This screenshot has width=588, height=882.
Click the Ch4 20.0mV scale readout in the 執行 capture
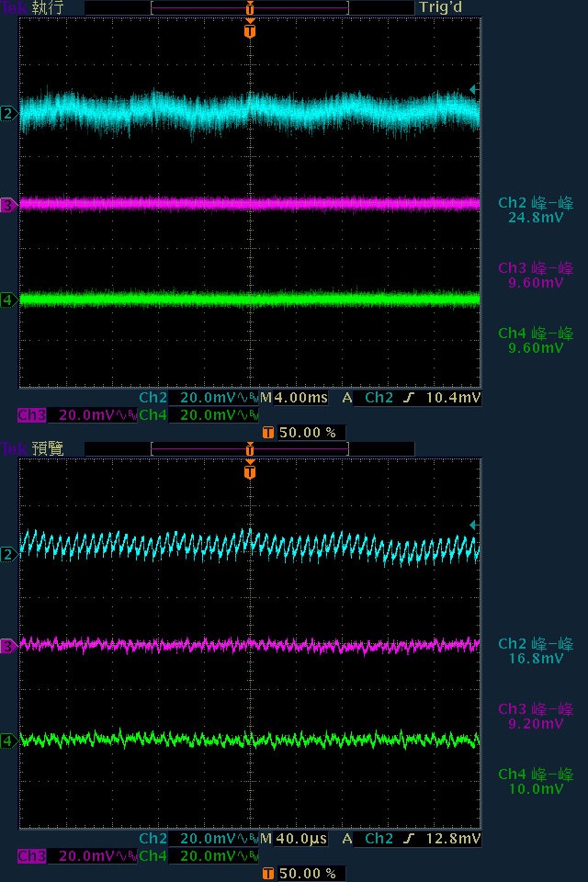(198, 415)
